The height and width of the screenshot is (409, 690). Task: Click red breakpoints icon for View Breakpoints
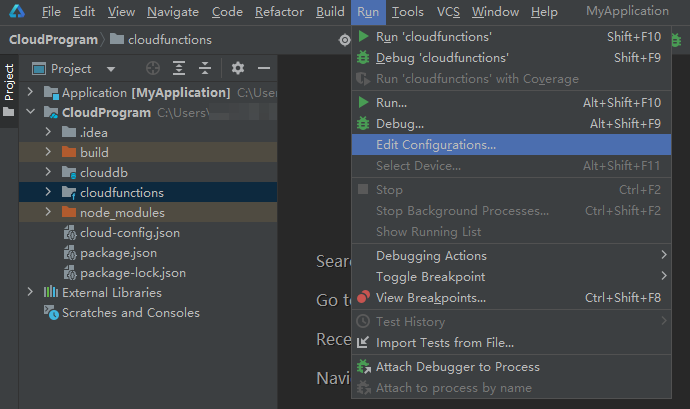(x=364, y=298)
